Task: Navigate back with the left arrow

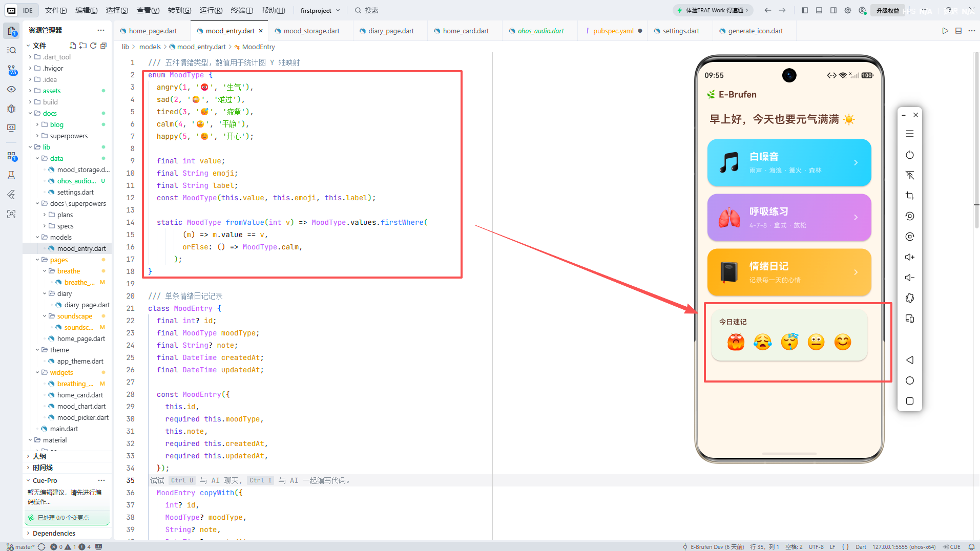Action: 767,10
